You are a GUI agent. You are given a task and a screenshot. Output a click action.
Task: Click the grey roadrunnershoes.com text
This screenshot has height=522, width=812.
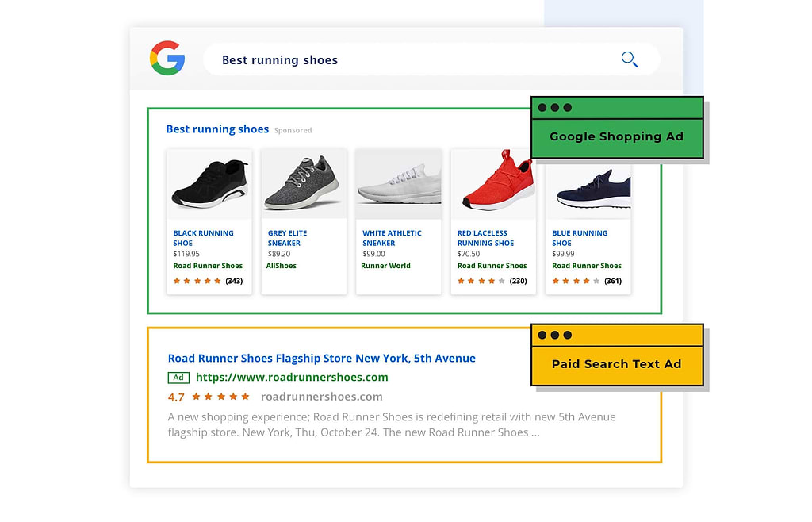pos(322,397)
